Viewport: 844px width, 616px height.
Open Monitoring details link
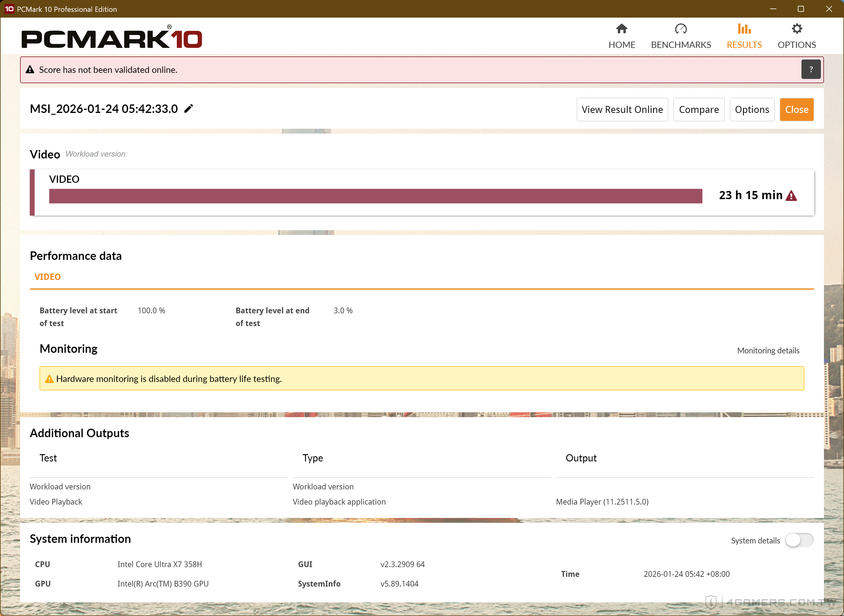point(768,351)
